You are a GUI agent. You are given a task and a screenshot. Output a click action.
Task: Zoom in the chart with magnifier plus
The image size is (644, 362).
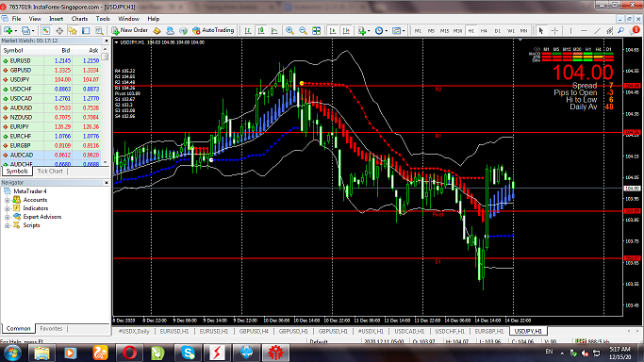(x=289, y=30)
